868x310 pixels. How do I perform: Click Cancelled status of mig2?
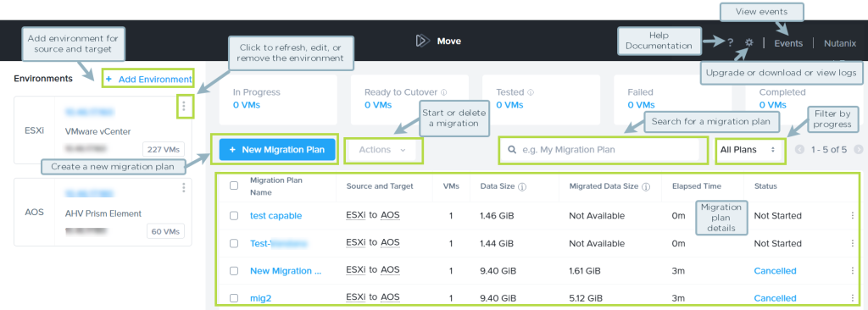pos(775,298)
